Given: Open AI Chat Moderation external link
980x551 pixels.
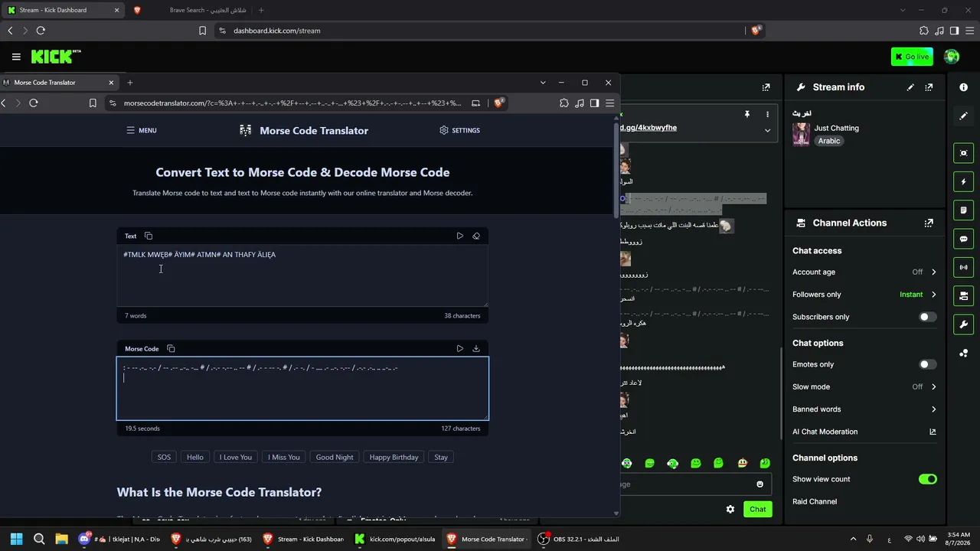Looking at the screenshot, I should point(933,432).
